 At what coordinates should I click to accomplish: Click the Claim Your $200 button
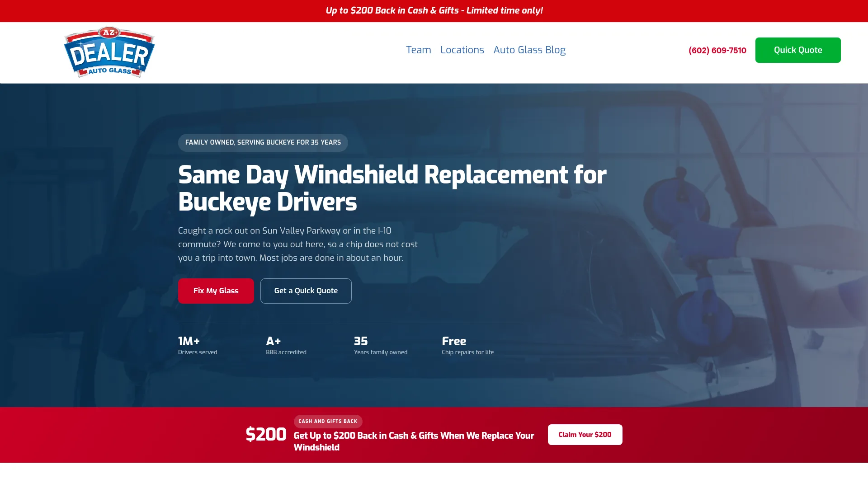[x=585, y=434]
